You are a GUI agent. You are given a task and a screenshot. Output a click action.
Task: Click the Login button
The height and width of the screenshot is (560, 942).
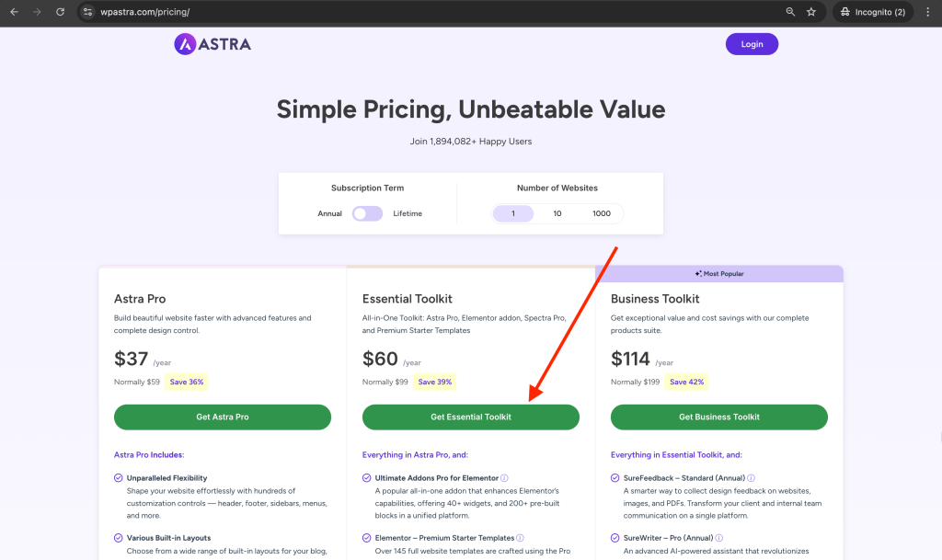(x=752, y=44)
